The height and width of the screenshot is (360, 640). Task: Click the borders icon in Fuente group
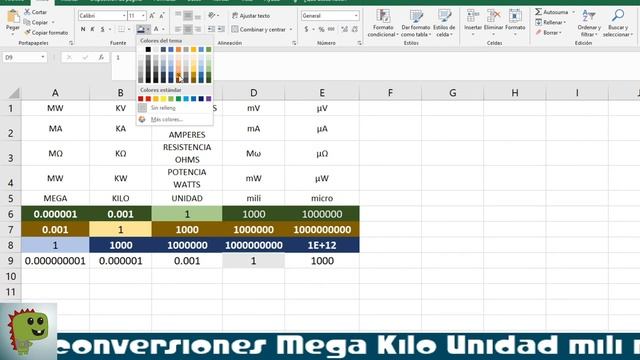[121, 29]
